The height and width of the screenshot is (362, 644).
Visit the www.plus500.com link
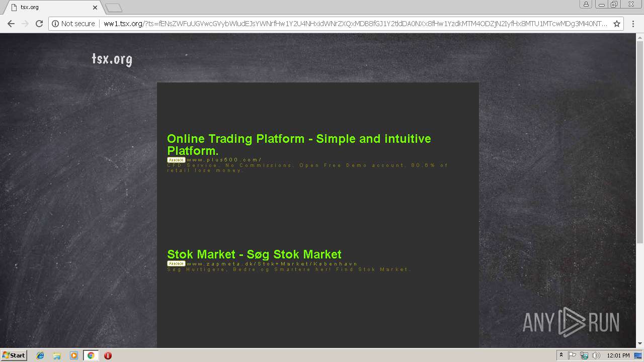click(x=224, y=160)
